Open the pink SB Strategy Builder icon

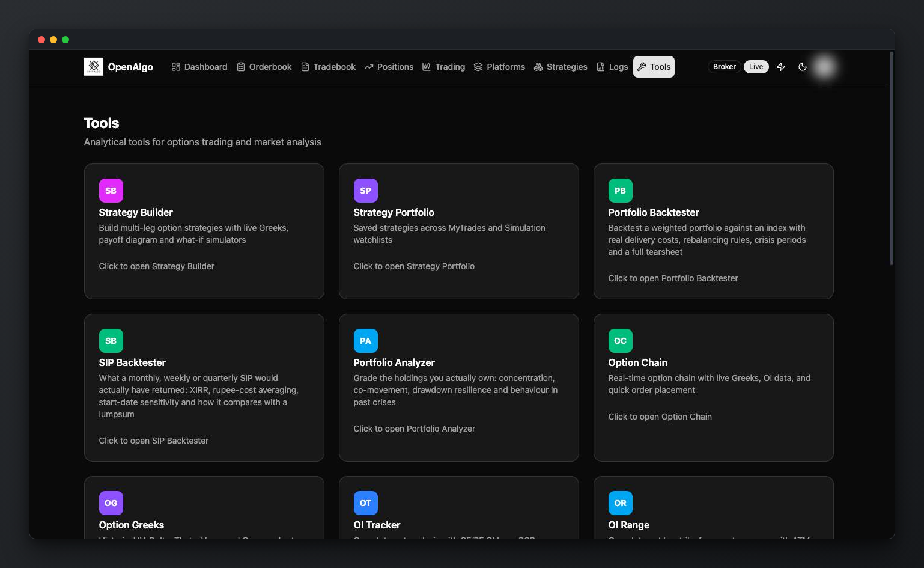point(111,191)
